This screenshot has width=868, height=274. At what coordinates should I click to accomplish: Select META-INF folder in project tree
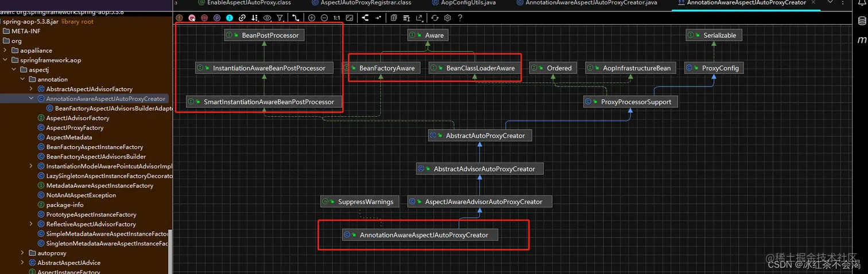pyautogui.click(x=23, y=31)
